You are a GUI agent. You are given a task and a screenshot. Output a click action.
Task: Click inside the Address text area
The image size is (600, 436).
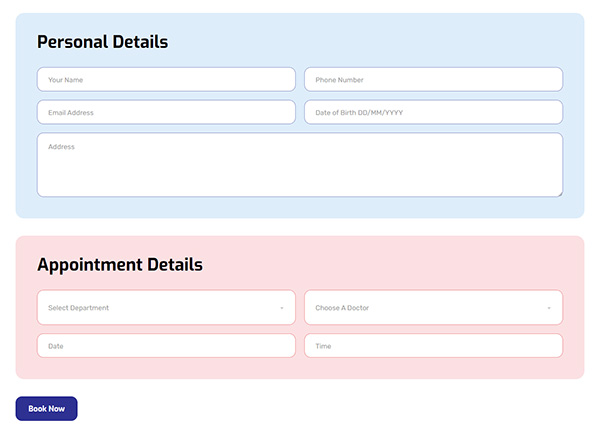300,170
